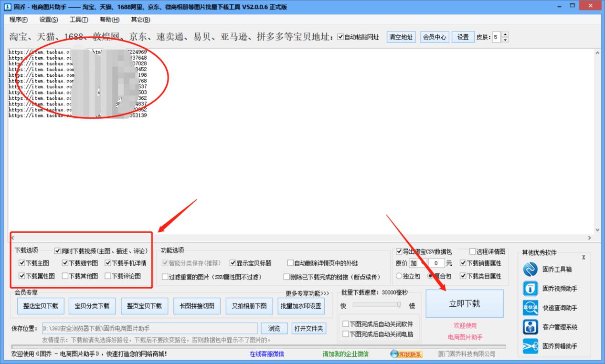This screenshot has height=364, width=605.
Task: Click the 皮肤 number field
Action: (x=496, y=37)
